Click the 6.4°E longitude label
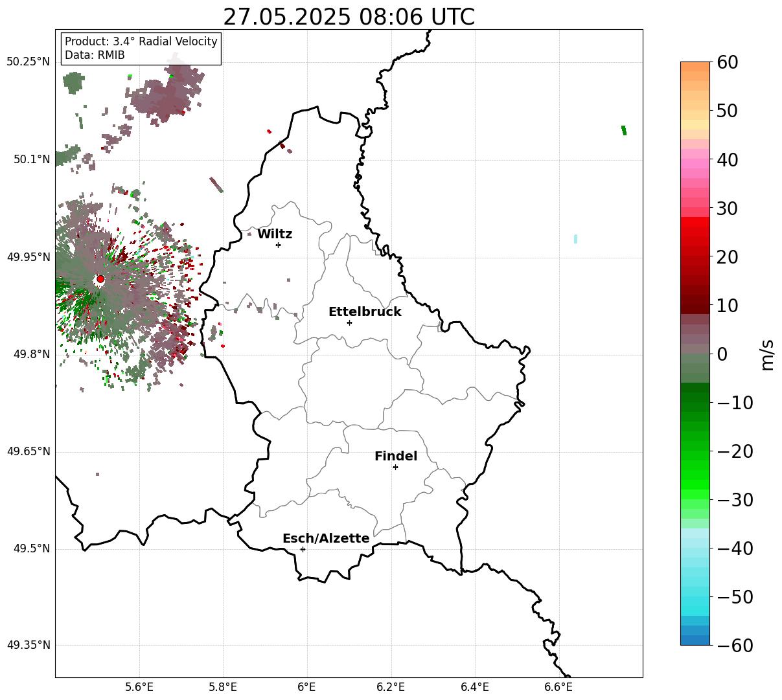Viewport: 782px width, 700px height. (475, 687)
